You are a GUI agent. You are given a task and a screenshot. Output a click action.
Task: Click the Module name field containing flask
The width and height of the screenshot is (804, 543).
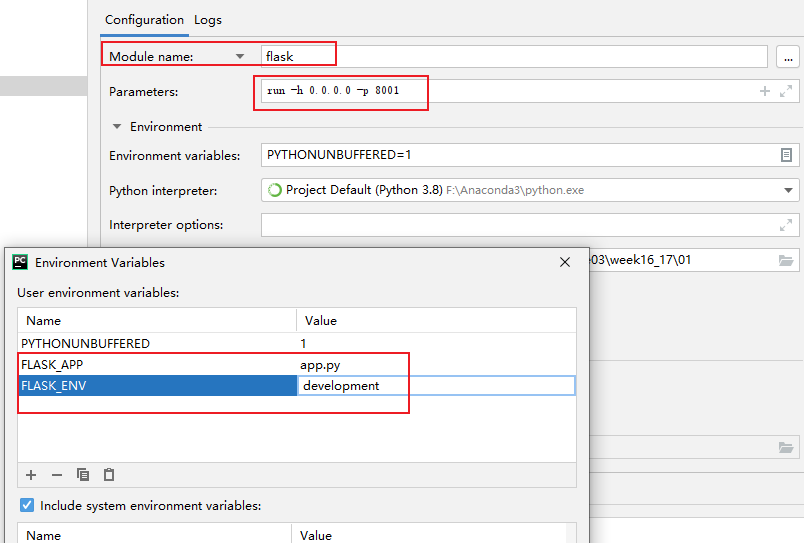[514, 56]
